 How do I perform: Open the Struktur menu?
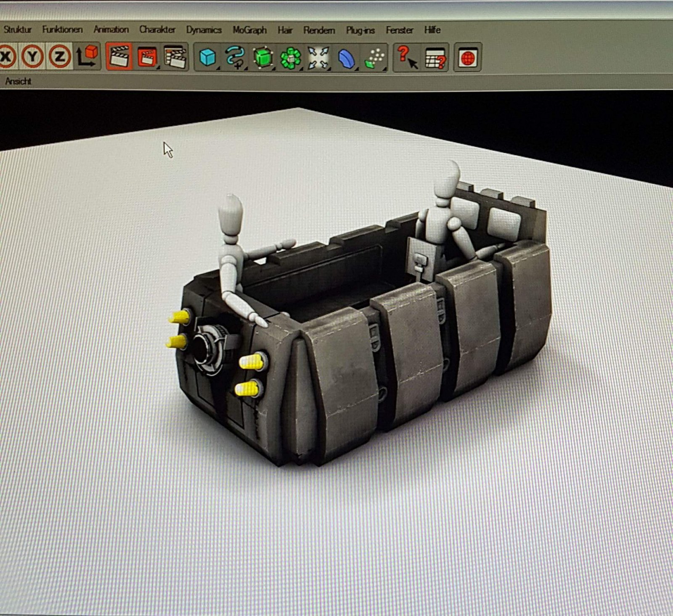point(17,29)
